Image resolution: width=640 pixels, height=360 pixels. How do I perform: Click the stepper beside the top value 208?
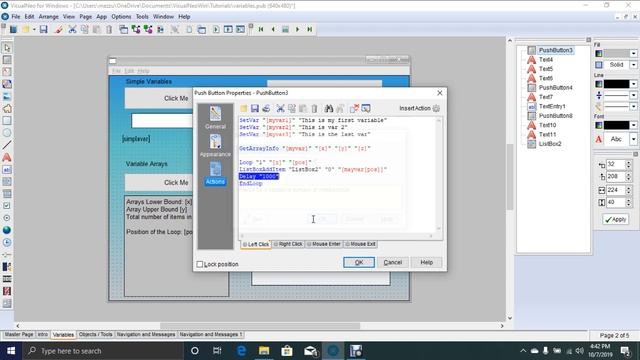pyautogui.click(x=629, y=177)
